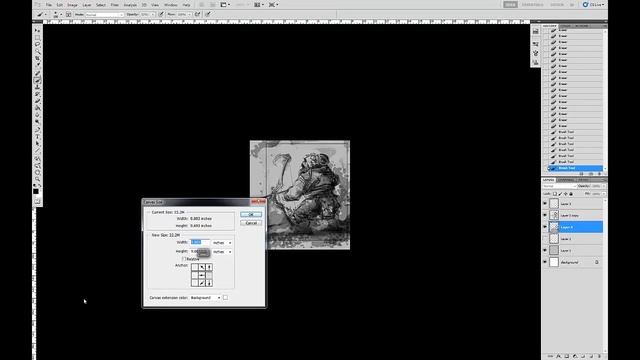640x360 pixels.
Task: Click the lock all padlock icon
Action: [571, 194]
